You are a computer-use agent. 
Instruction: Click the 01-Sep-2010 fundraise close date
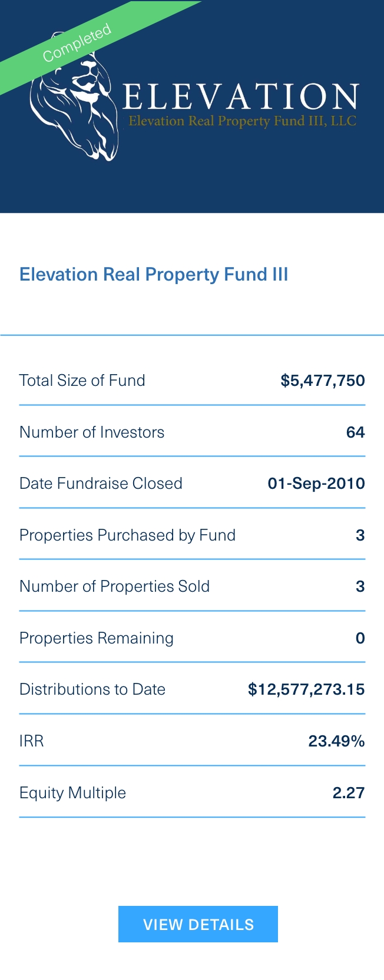[316, 484]
